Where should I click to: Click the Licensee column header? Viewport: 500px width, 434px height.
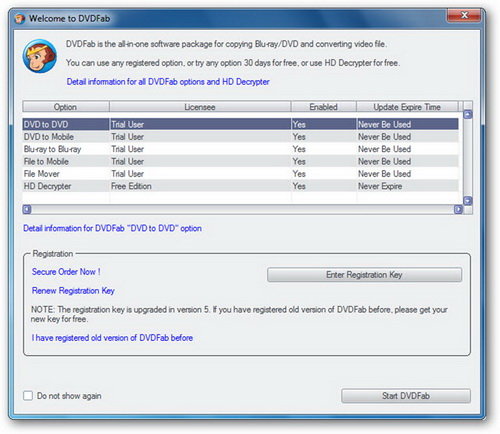[x=200, y=107]
